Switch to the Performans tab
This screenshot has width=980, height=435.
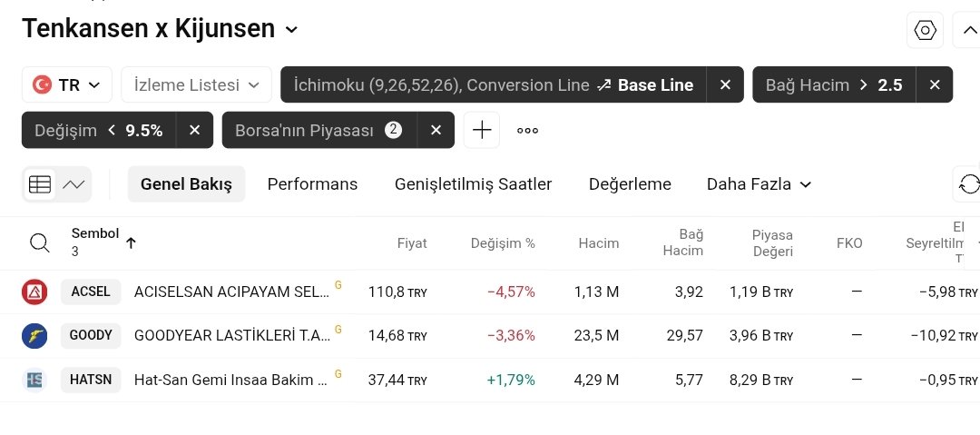tap(312, 184)
